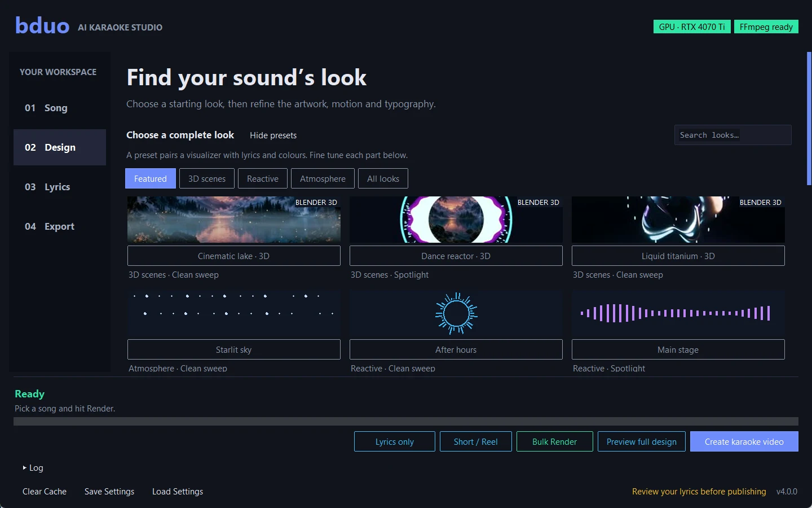The width and height of the screenshot is (812, 508).
Task: Choose the After hours preset
Action: [x=456, y=349]
